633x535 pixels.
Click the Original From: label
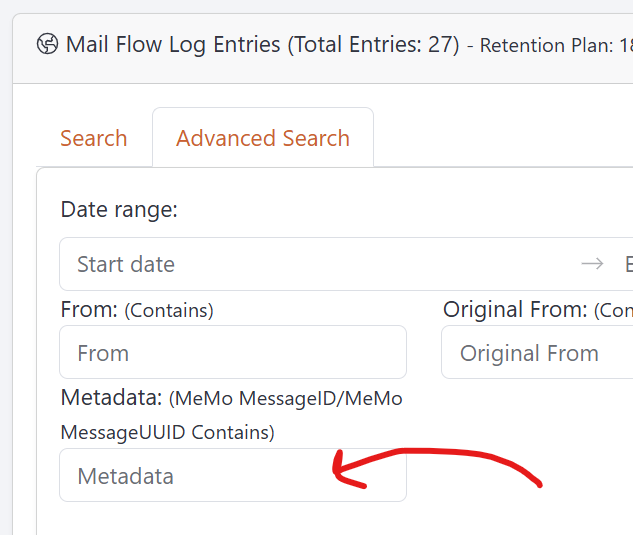[515, 310]
